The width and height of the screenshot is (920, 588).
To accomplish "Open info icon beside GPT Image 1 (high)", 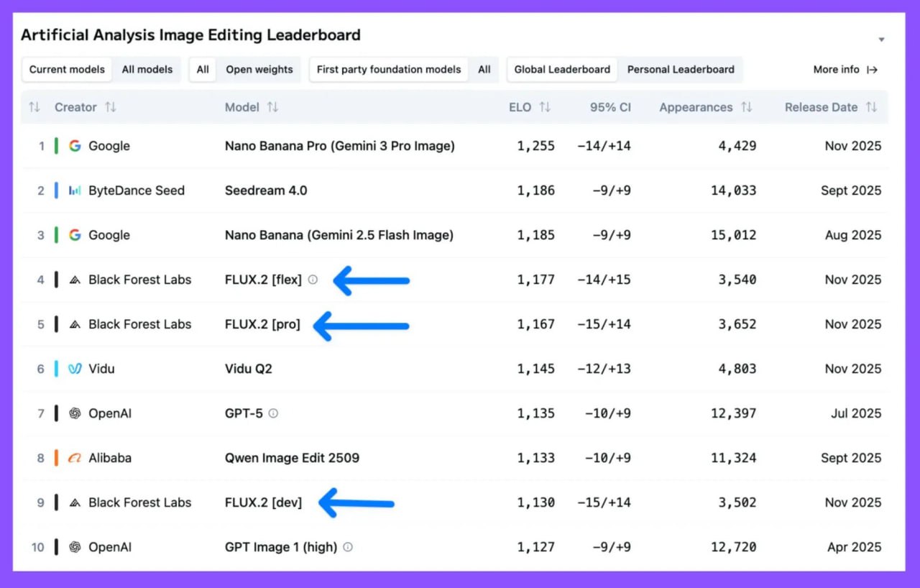I will [x=348, y=547].
